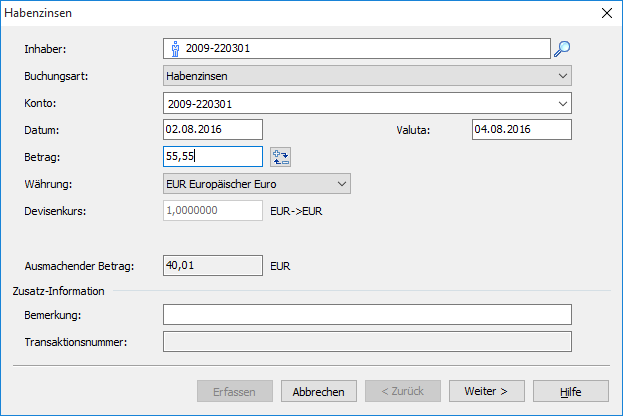Focus the Betrag field showing 55,55

pyautogui.click(x=211, y=156)
